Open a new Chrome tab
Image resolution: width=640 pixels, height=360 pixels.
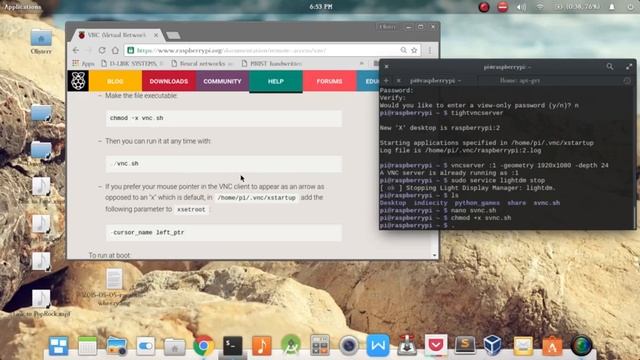173,36
